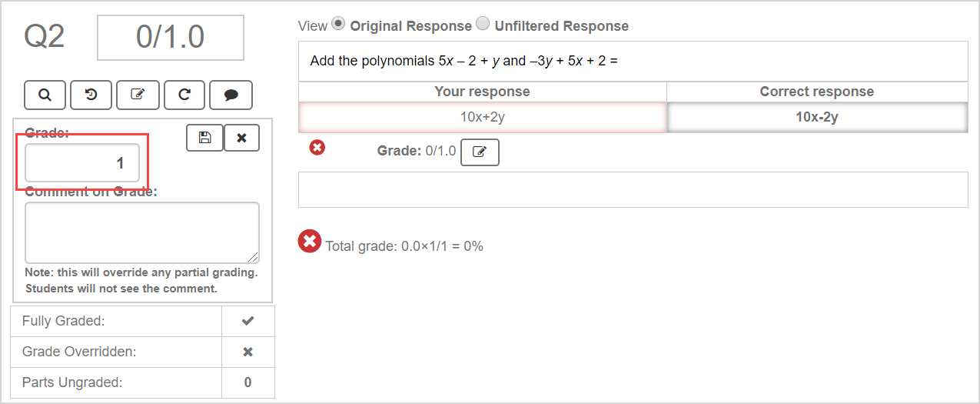980x404 pixels.
Task: Click the magnifying glass search button
Action: tap(45, 95)
